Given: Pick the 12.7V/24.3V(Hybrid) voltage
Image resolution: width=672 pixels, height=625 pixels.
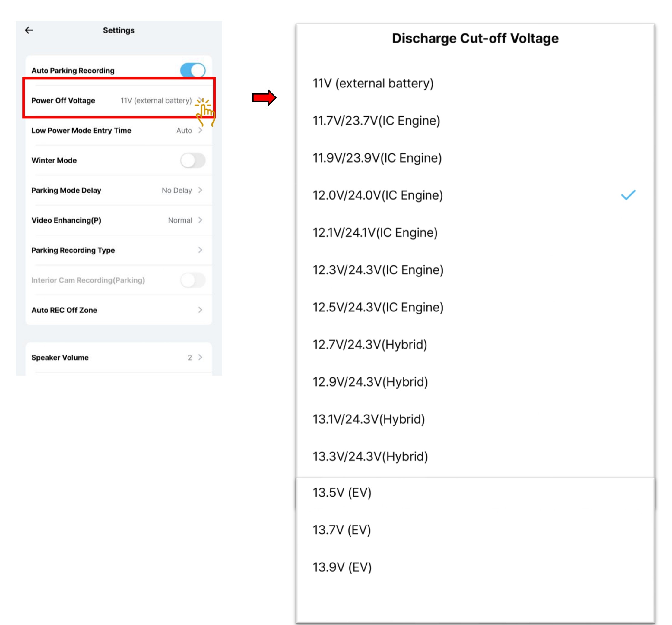Looking at the screenshot, I should (370, 345).
